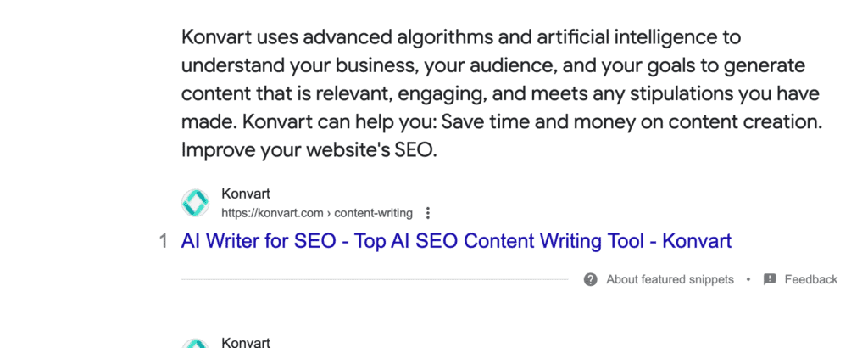Click the question mark help icon
The height and width of the screenshot is (348, 868).
click(x=591, y=279)
